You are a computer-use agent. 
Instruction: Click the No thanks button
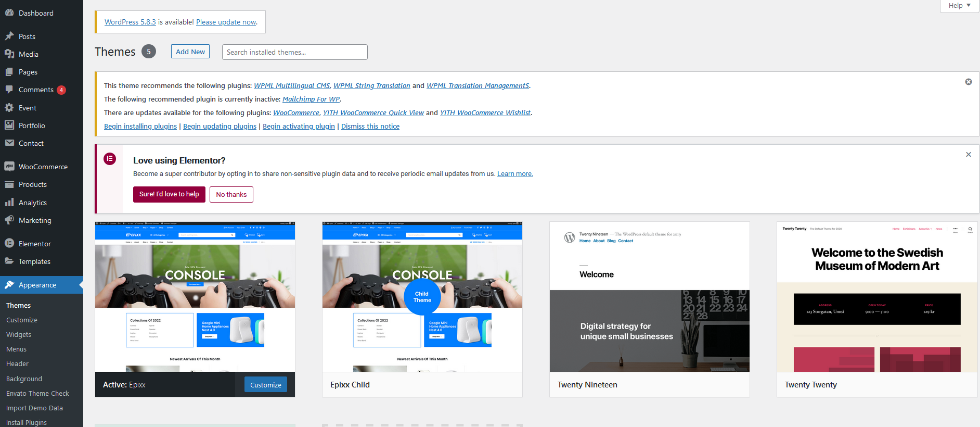pyautogui.click(x=231, y=195)
